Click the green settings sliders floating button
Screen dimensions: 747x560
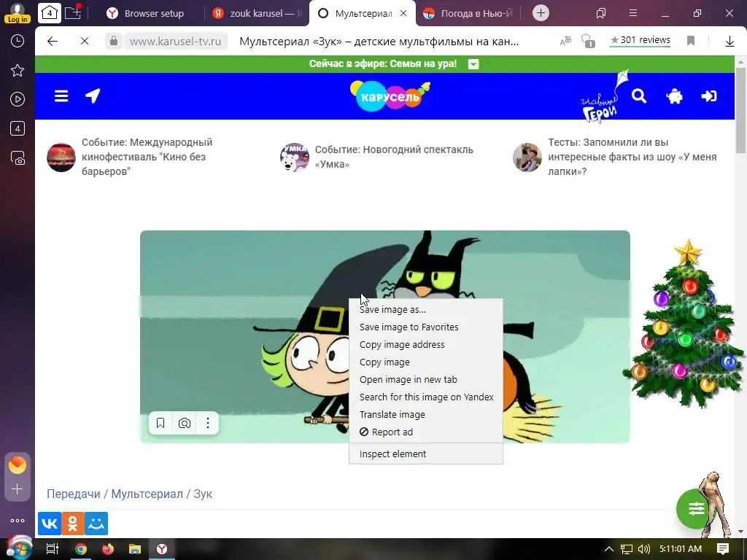(695, 508)
